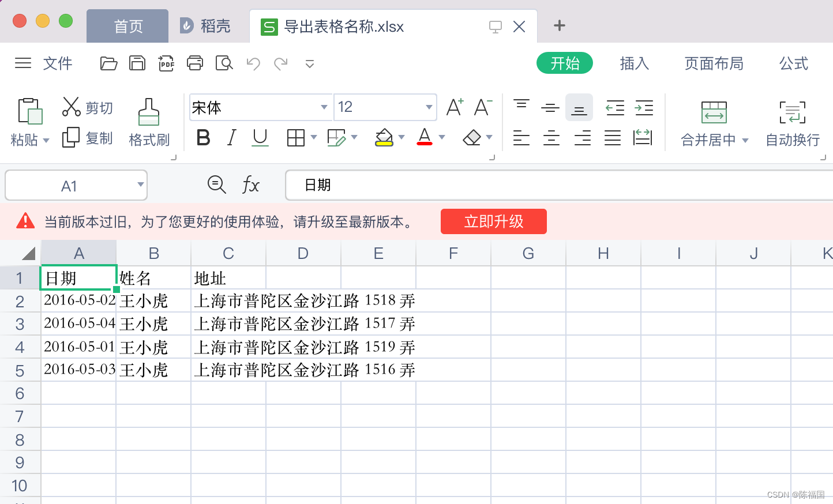Screen dimensions: 833x504
Task: Click the distributed alignment icon
Action: point(643,137)
